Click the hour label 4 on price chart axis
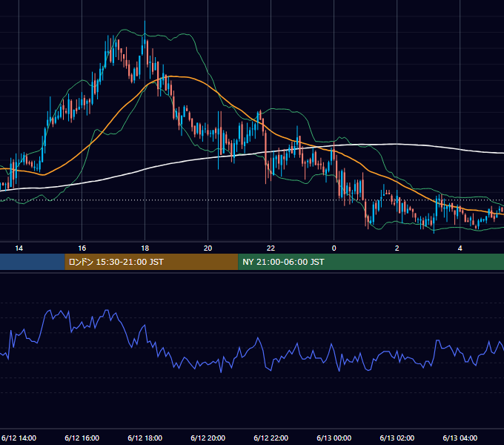Viewport: 504px width, 445px height. click(x=460, y=248)
